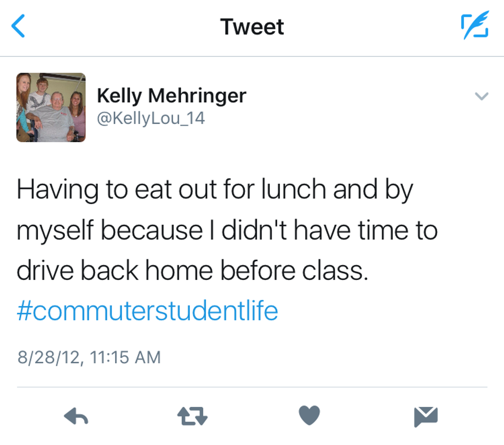Tap the 8/28/12 date stamp
This screenshot has height=445, width=504.
pos(49,357)
